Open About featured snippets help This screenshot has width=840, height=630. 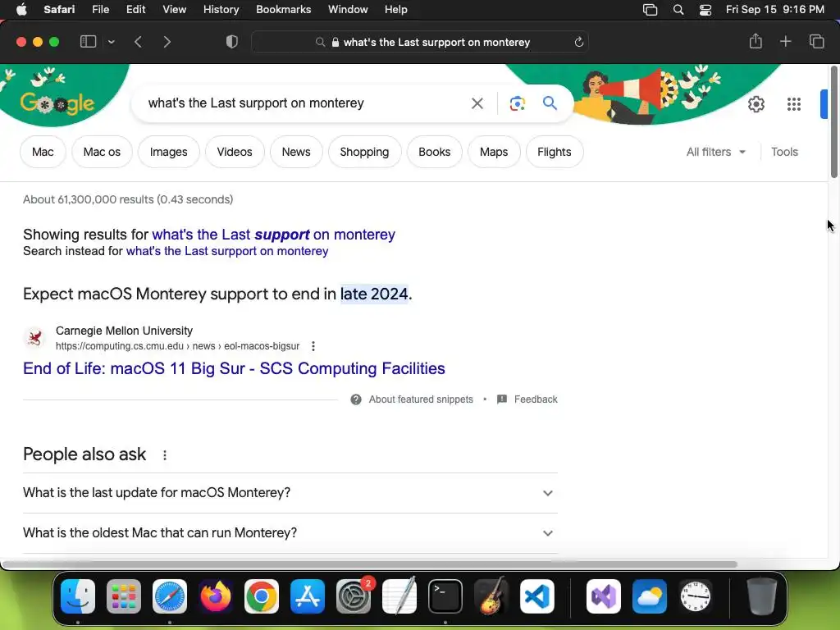pos(412,399)
